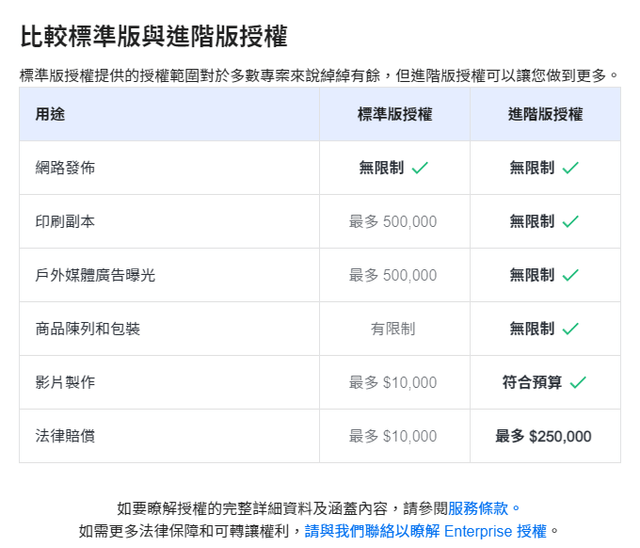
Task: Click the 商品陳列和包裝 row label
Action: (x=87, y=328)
